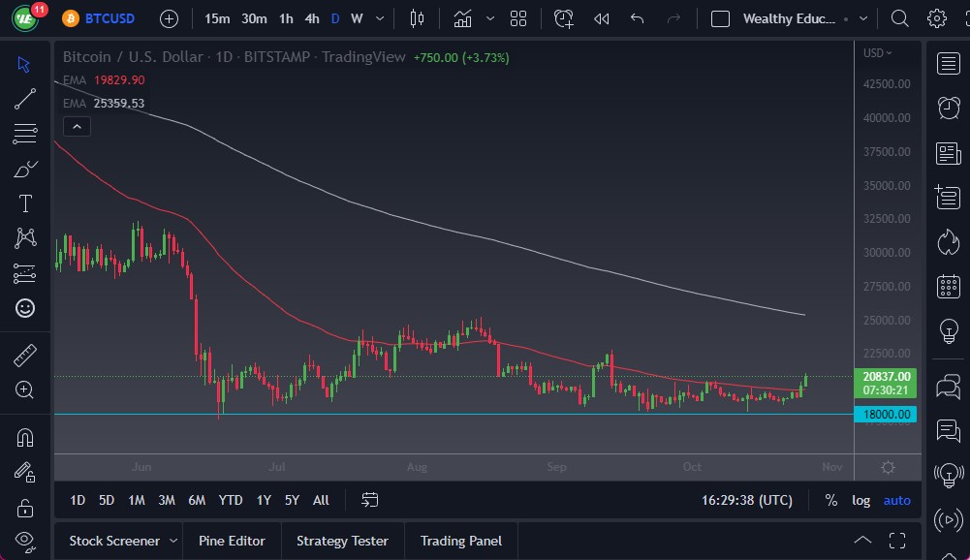970x560 pixels.
Task: Open the Alerts panel alarm clock
Action: tap(563, 17)
